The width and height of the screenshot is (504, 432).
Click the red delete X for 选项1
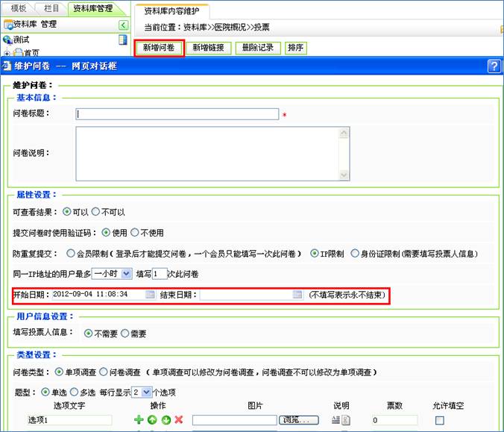(179, 419)
